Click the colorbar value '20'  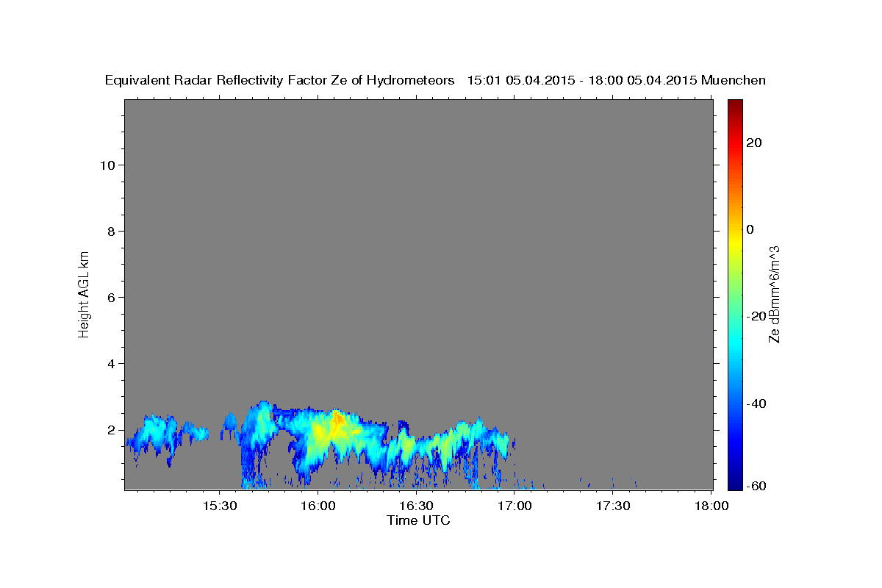click(x=753, y=143)
